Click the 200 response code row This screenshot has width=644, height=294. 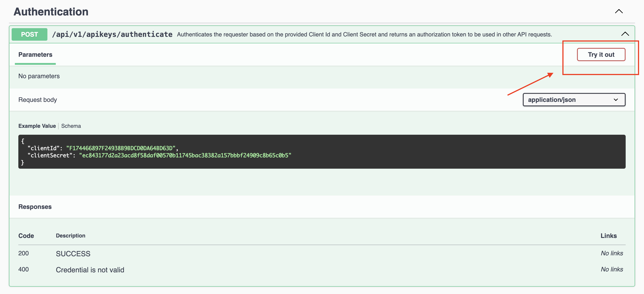(x=23, y=253)
